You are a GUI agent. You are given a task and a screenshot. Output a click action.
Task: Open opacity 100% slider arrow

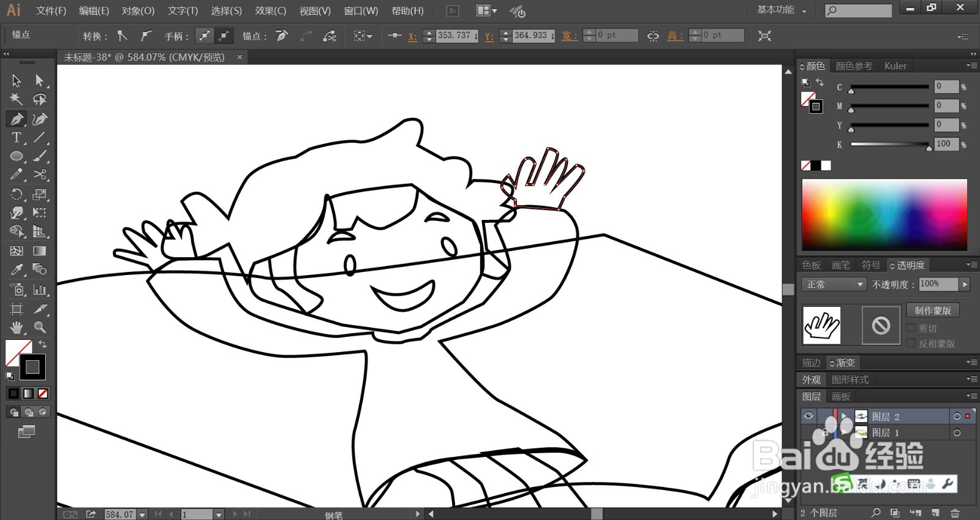965,284
